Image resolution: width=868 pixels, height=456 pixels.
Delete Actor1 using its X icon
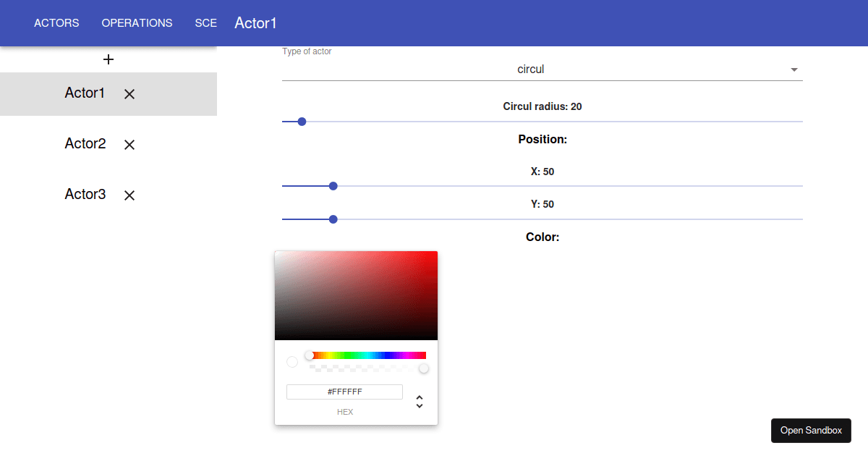click(129, 93)
